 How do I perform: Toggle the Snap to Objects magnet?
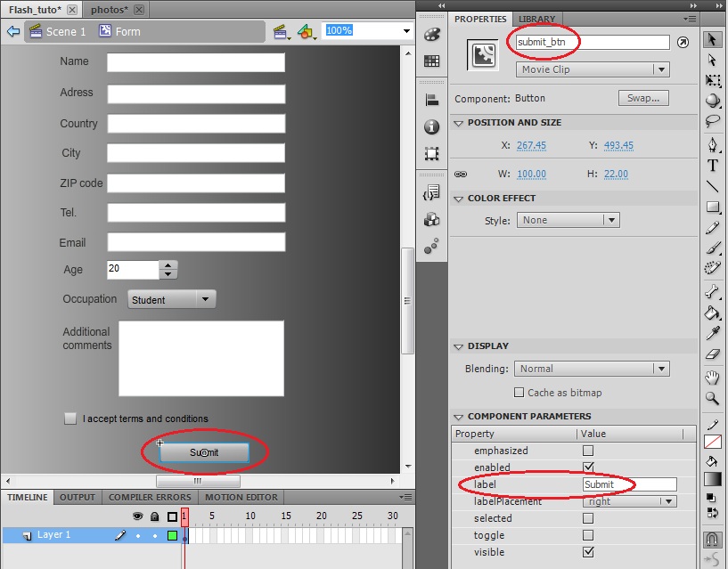coord(712,539)
